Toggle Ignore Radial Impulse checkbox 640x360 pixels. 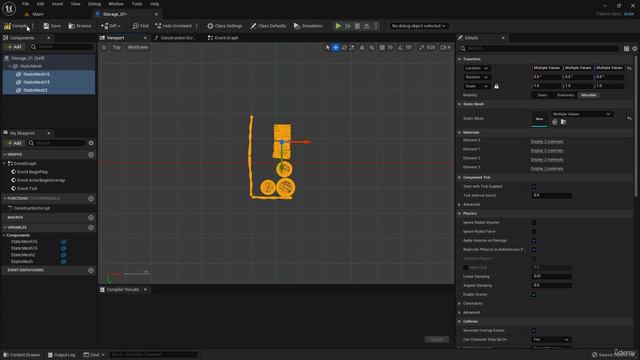[x=534, y=222]
